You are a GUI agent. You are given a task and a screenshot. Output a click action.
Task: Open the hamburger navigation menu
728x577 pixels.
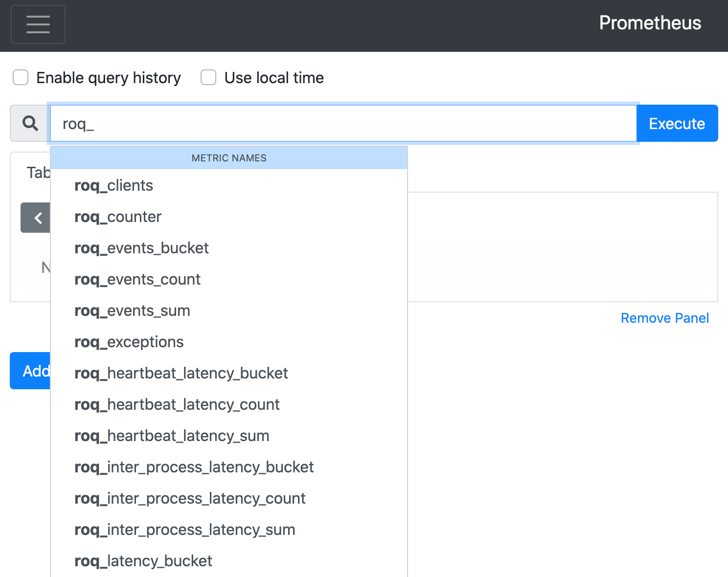[38, 24]
